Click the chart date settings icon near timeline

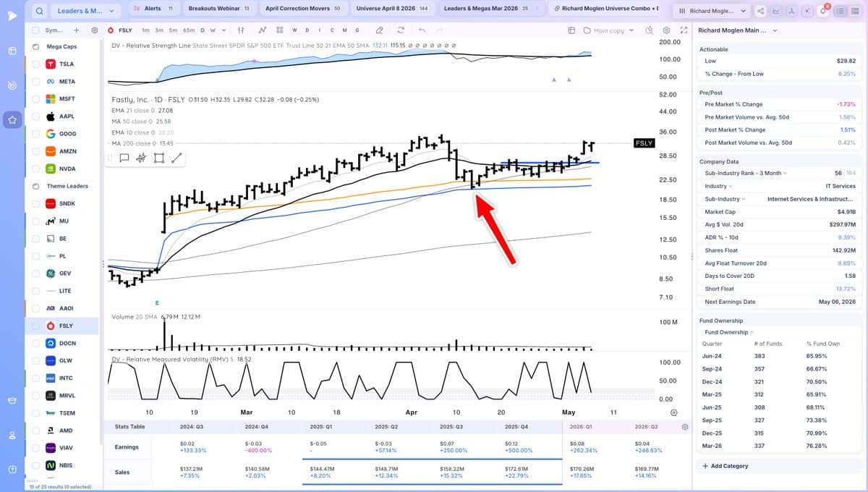[674, 412]
